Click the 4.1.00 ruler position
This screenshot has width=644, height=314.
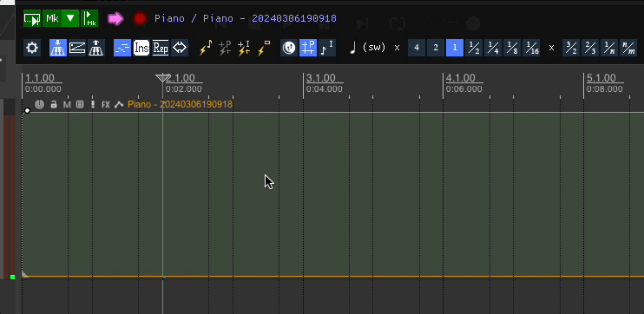tap(461, 78)
